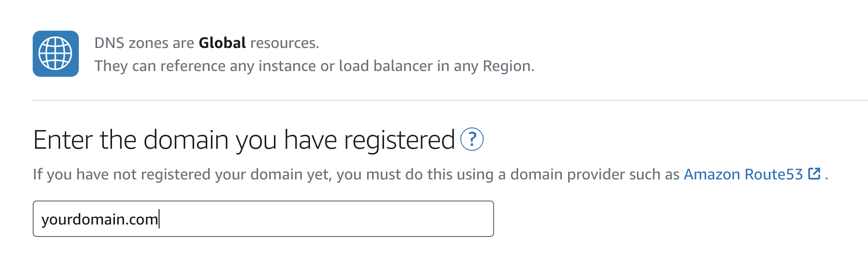Click the "They can reference any instance" sentence
868x260 pixels.
(314, 66)
